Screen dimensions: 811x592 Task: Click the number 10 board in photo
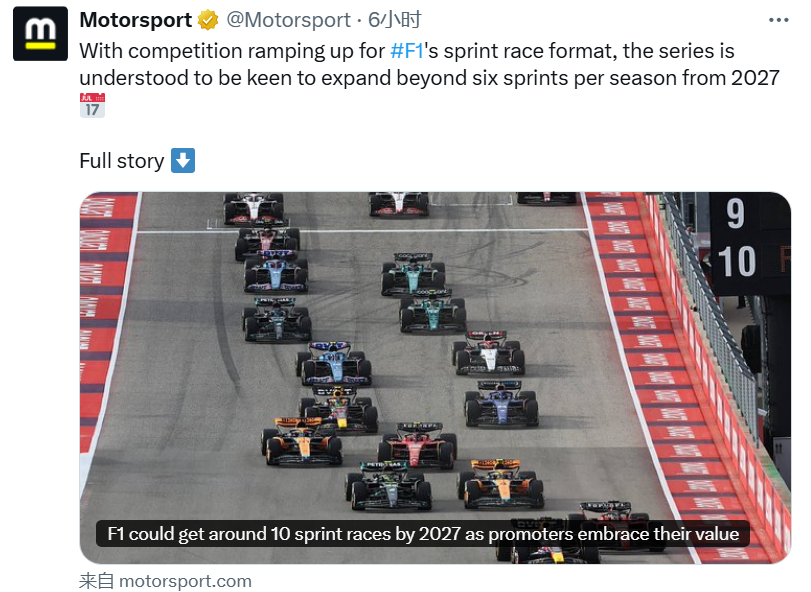tap(737, 261)
